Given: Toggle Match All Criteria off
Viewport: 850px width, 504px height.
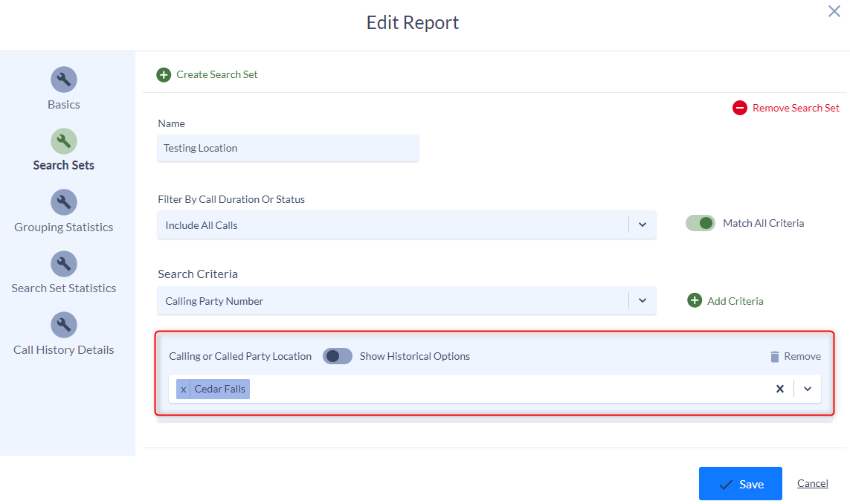Looking at the screenshot, I should pyautogui.click(x=700, y=222).
